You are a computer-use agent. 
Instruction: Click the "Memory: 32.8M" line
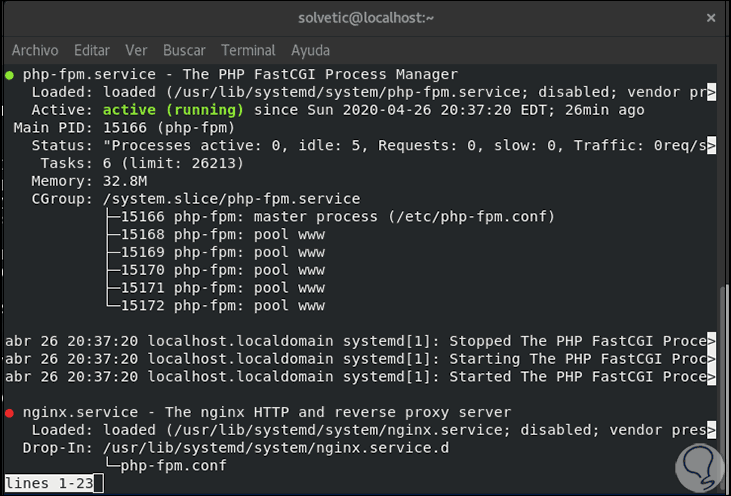(89, 181)
